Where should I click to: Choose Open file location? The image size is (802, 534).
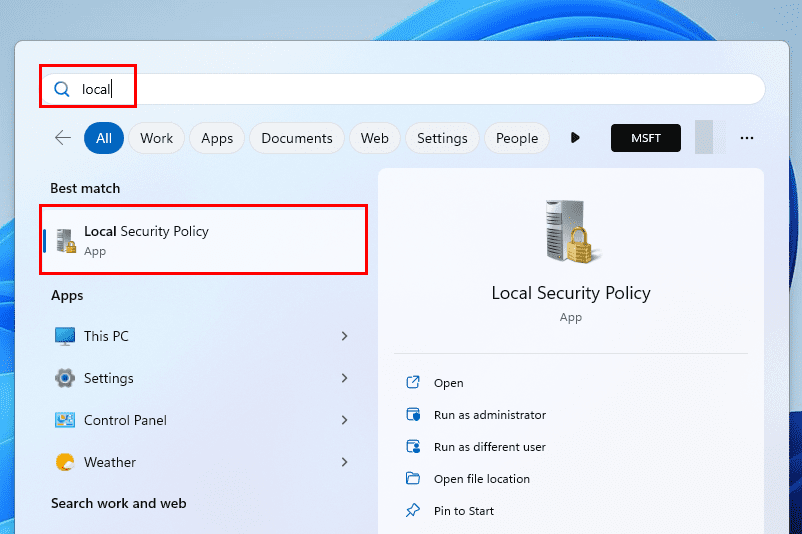(482, 479)
